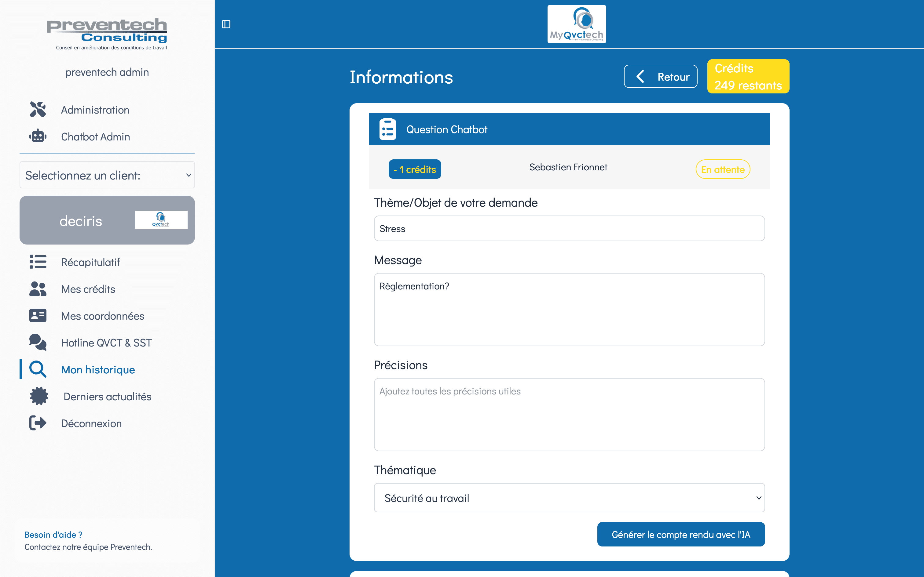
Task: Open Hotline QVCT & SST menu
Action: (106, 343)
